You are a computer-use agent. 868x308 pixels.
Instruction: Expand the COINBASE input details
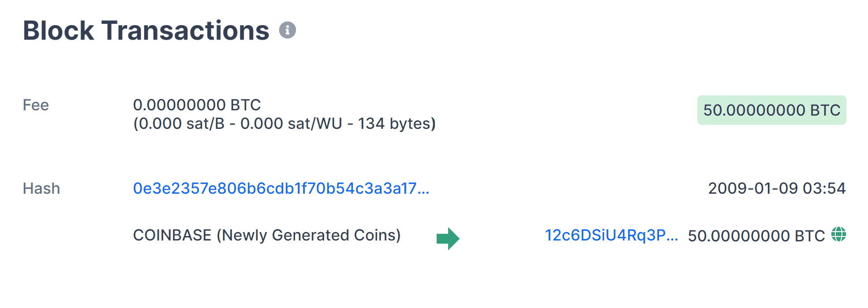267,235
